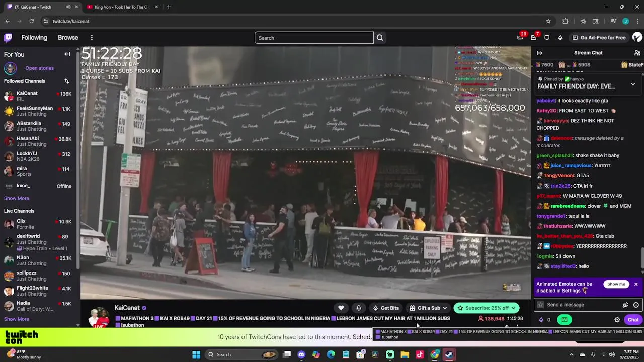Show more followed channels
This screenshot has height=362, width=644.
tap(17, 199)
